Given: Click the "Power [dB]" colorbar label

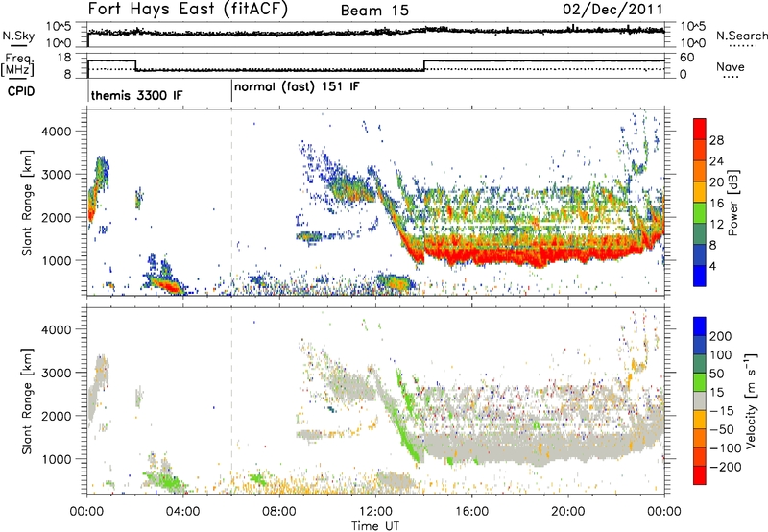Looking at the screenshot, I should point(732,203).
